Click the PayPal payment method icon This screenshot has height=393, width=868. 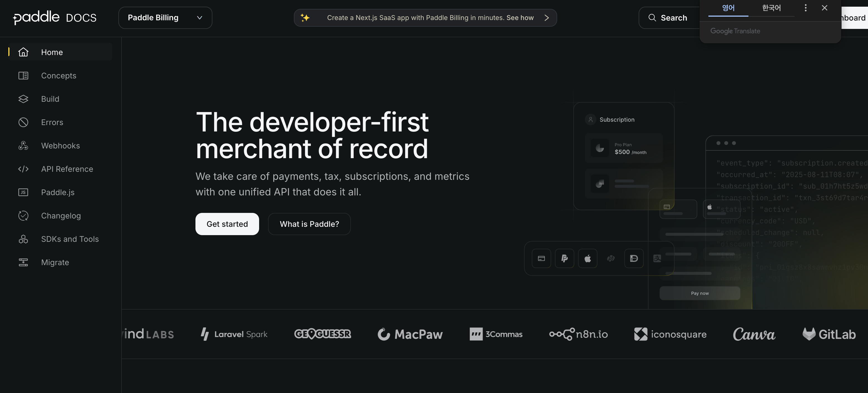(x=564, y=258)
